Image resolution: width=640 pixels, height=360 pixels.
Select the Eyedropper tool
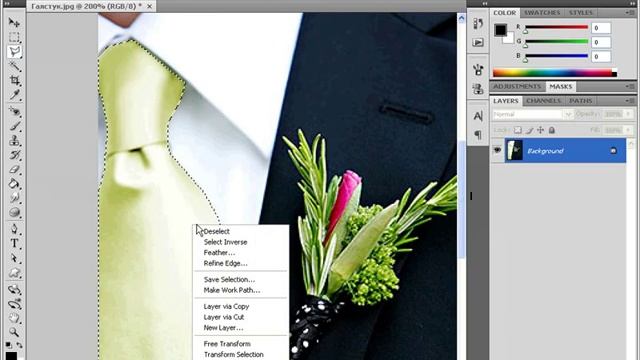tap(14, 95)
